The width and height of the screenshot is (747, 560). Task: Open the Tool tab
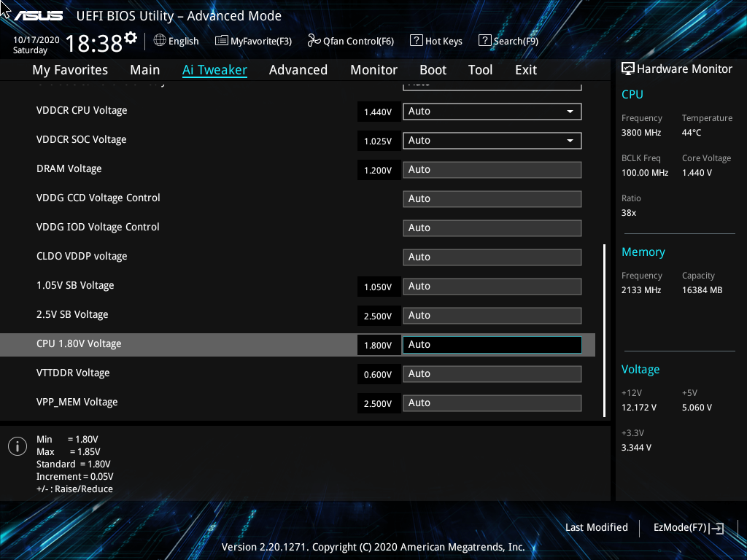tap(480, 70)
